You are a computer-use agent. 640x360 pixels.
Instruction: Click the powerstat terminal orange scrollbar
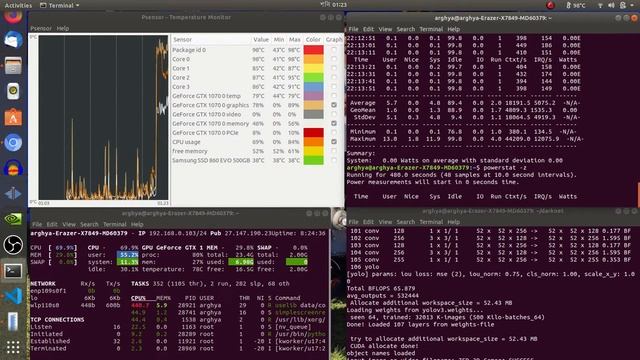pyautogui.click(x=638, y=195)
